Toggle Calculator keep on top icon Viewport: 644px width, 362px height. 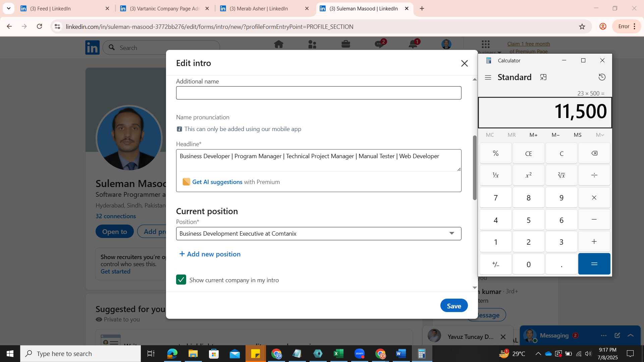[543, 77]
